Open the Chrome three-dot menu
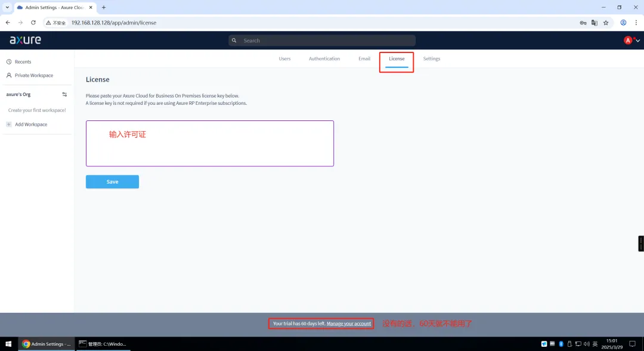The image size is (644, 351). [636, 23]
